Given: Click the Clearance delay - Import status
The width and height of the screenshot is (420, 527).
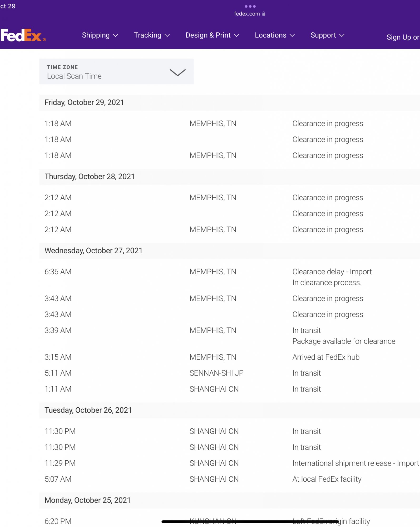Looking at the screenshot, I should (x=332, y=272).
